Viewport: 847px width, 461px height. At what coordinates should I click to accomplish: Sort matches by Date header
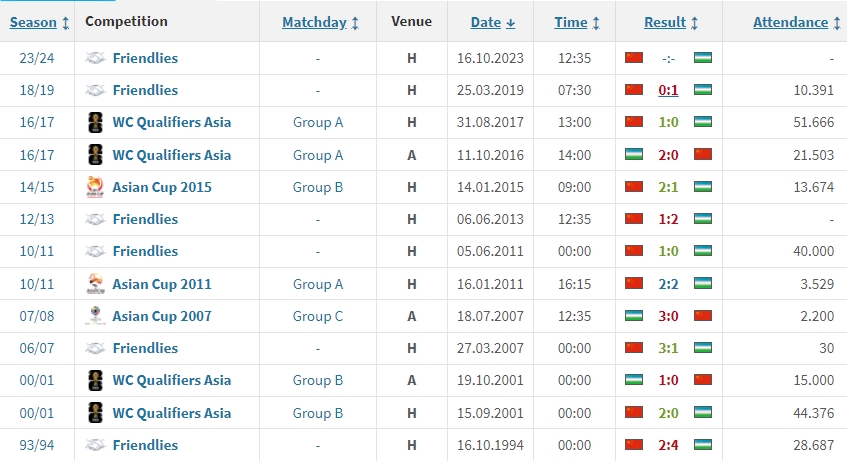493,22
